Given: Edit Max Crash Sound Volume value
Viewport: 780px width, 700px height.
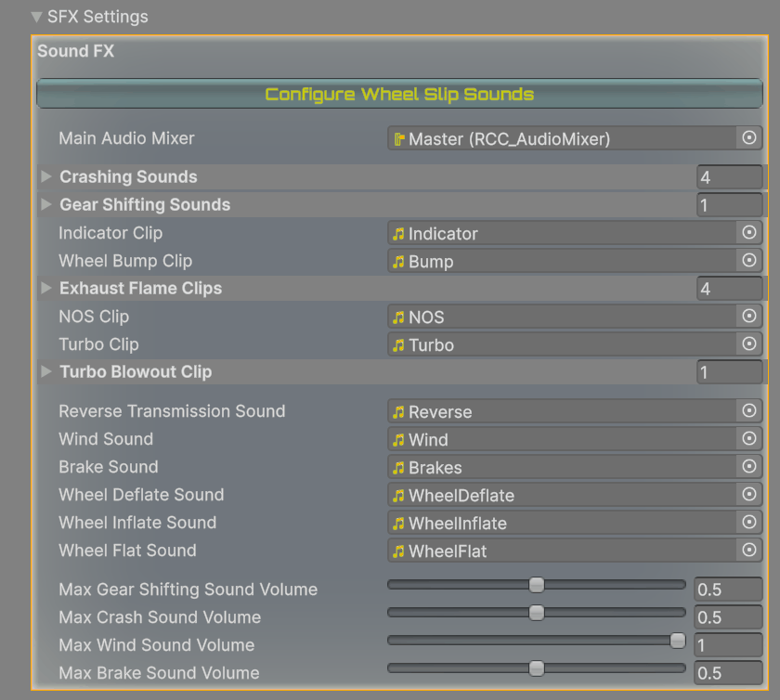Looking at the screenshot, I should click(x=728, y=617).
